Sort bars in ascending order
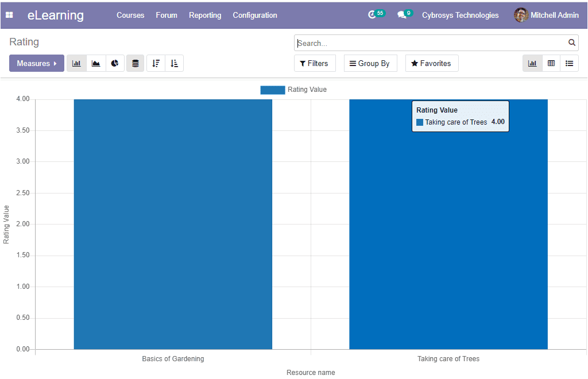Screen dimensions: 588x379 click(175, 63)
